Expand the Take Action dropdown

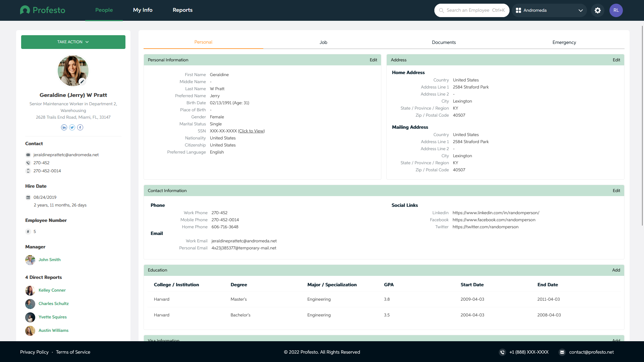click(x=73, y=42)
